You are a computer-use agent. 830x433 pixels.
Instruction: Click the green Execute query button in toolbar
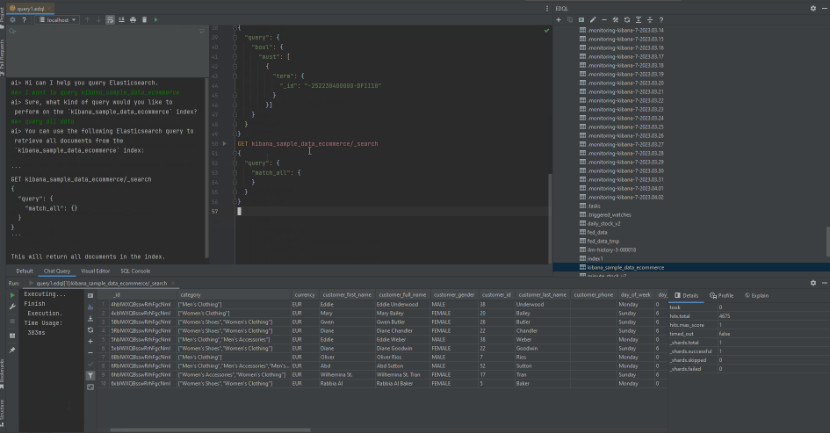click(157, 19)
